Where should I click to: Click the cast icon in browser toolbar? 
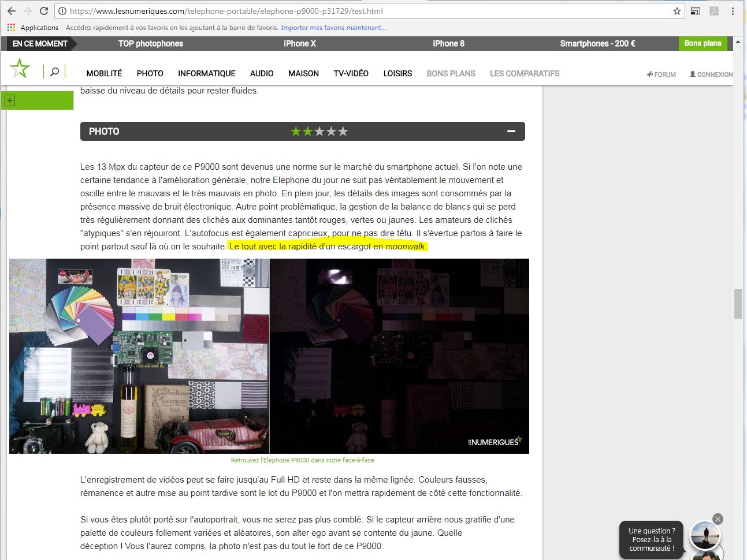point(696,11)
